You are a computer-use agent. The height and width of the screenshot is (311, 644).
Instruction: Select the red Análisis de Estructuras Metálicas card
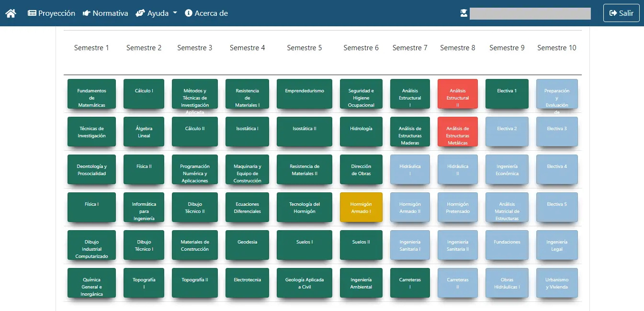point(458,132)
